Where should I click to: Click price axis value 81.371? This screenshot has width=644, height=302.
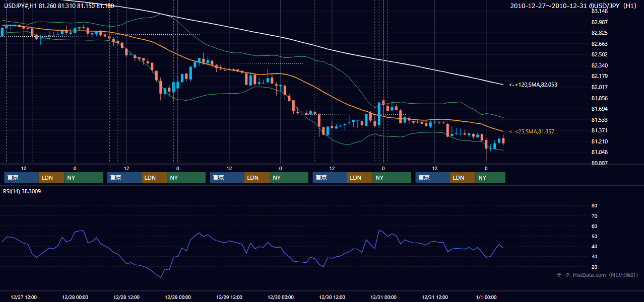(599, 130)
